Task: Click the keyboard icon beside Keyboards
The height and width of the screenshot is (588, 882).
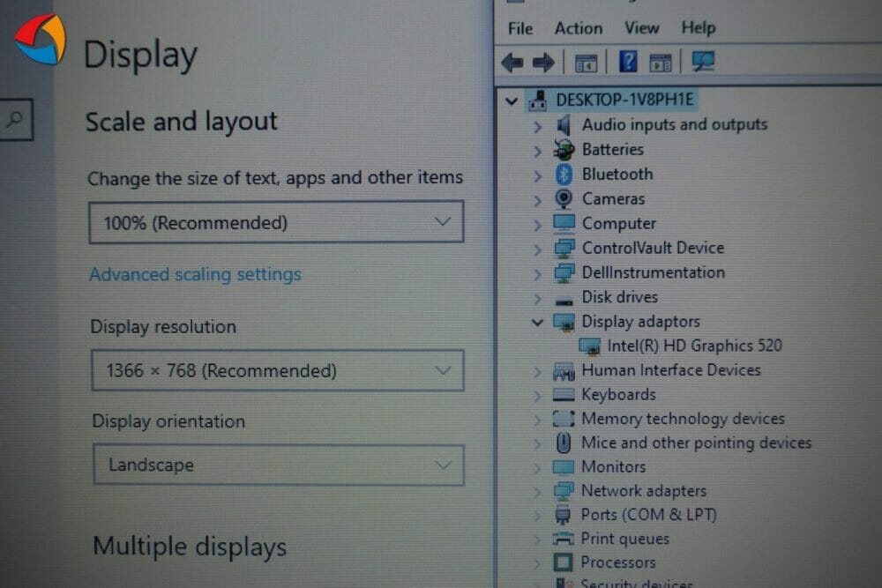Action: pyautogui.click(x=564, y=395)
